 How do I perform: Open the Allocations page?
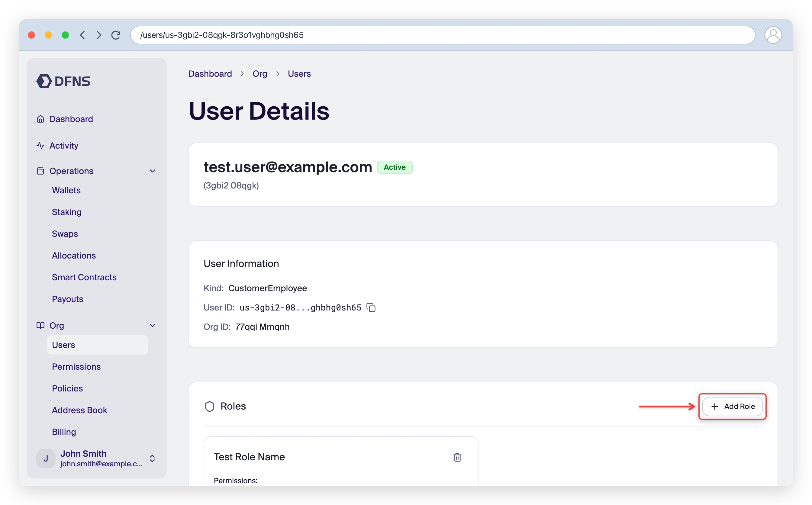click(74, 256)
